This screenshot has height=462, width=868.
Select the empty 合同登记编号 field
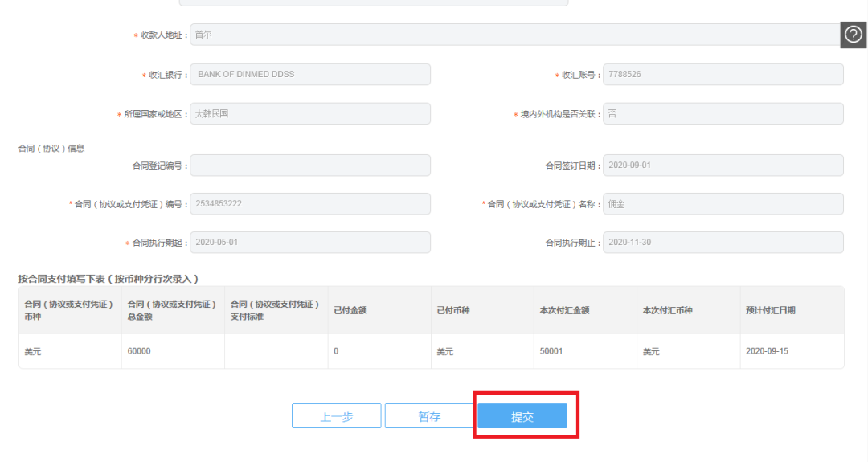(310, 166)
